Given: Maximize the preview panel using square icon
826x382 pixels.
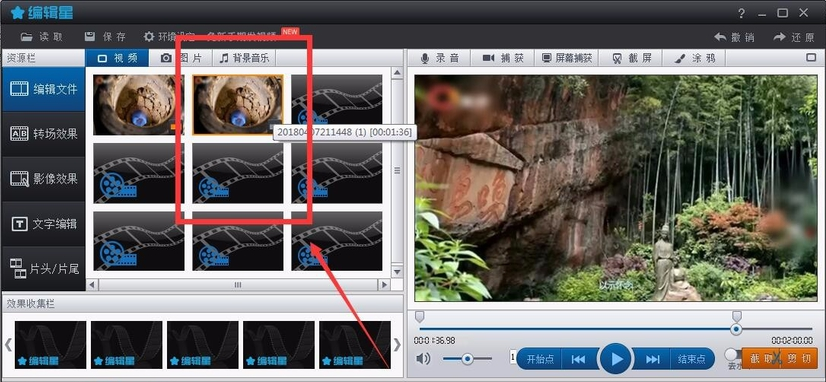Looking at the screenshot, I should [x=811, y=58].
